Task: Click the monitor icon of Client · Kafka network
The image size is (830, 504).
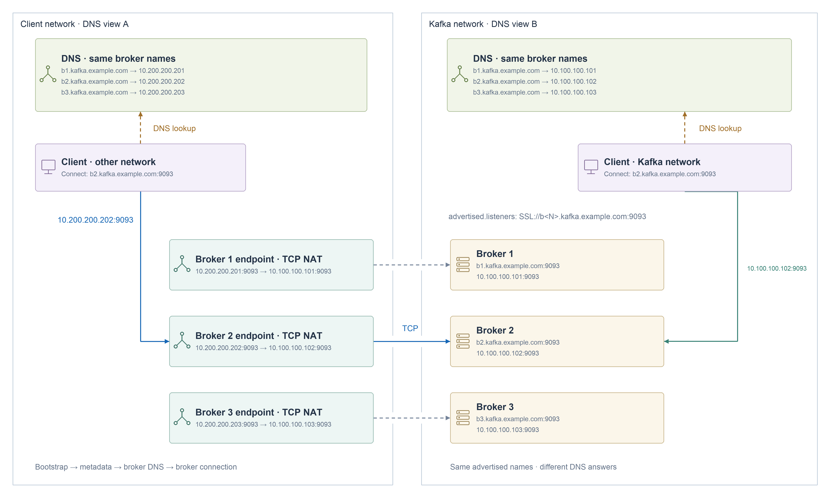Action: point(591,167)
